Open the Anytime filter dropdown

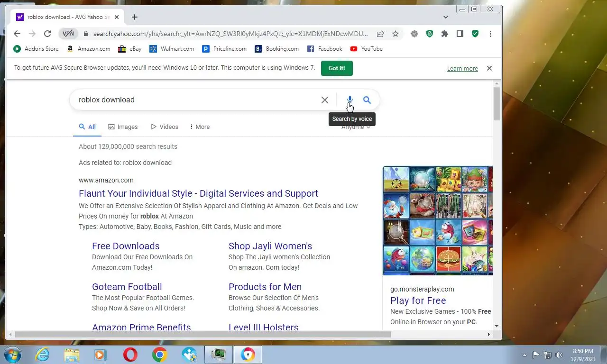click(x=356, y=127)
